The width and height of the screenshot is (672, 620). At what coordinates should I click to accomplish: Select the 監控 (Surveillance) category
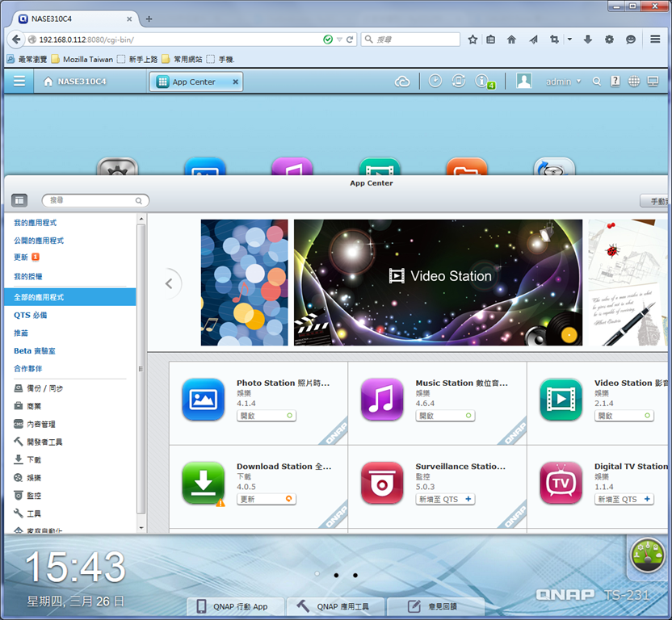(27, 496)
